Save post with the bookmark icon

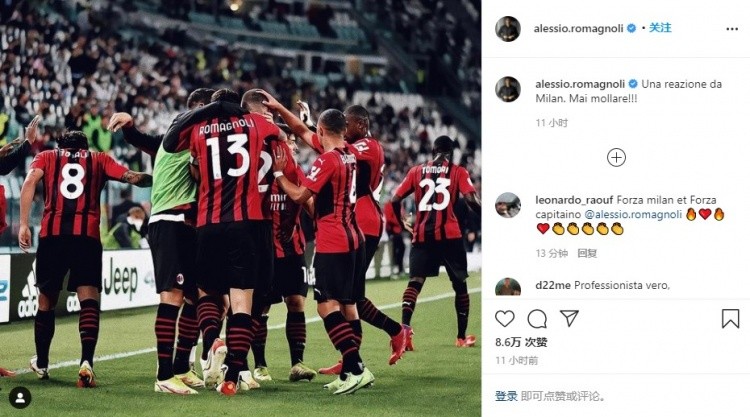(x=730, y=318)
